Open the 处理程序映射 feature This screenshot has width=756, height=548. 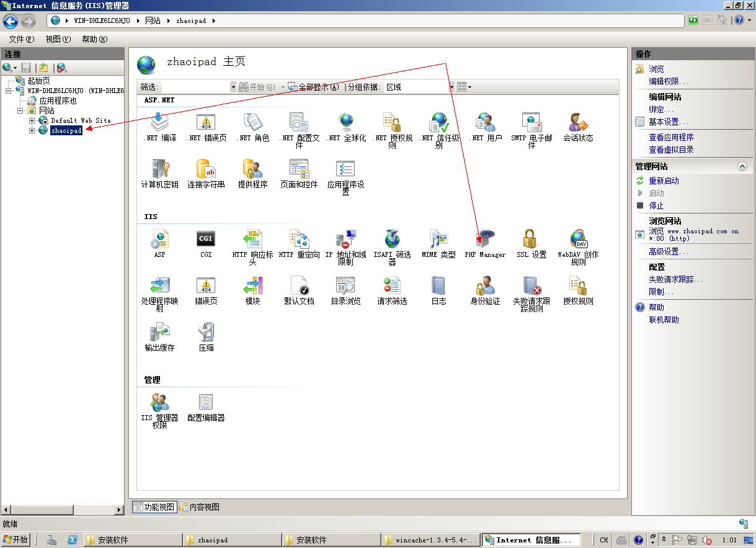(159, 294)
